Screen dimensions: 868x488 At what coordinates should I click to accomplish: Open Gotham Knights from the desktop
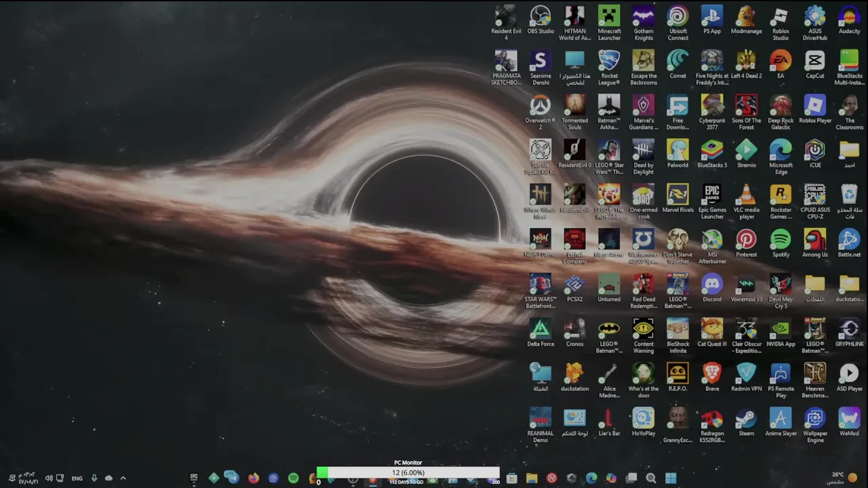pos(644,22)
